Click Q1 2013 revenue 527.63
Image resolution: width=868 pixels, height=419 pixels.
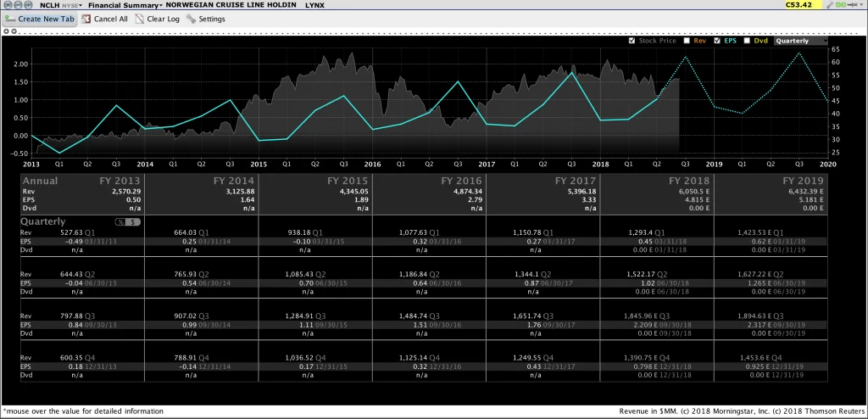pyautogui.click(x=71, y=232)
